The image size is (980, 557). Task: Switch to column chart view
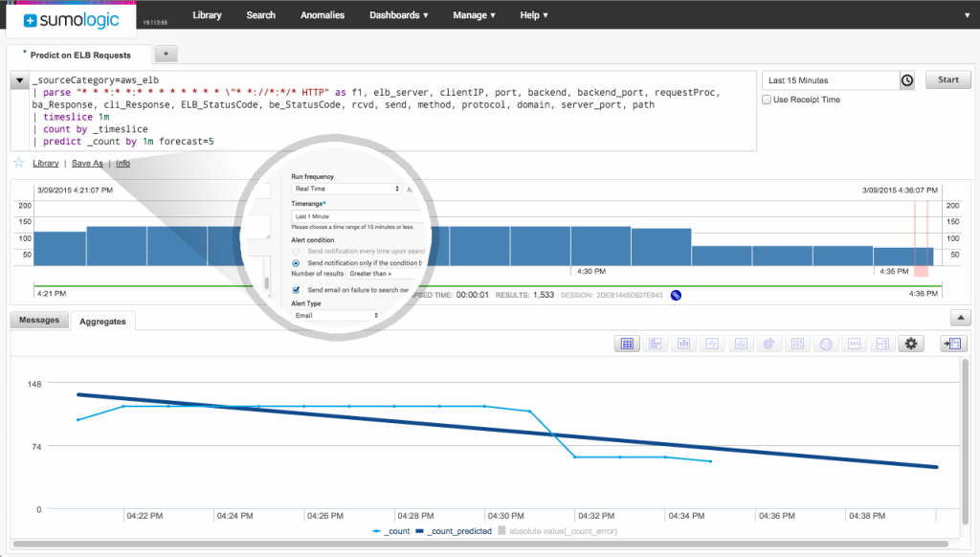pyautogui.click(x=683, y=344)
